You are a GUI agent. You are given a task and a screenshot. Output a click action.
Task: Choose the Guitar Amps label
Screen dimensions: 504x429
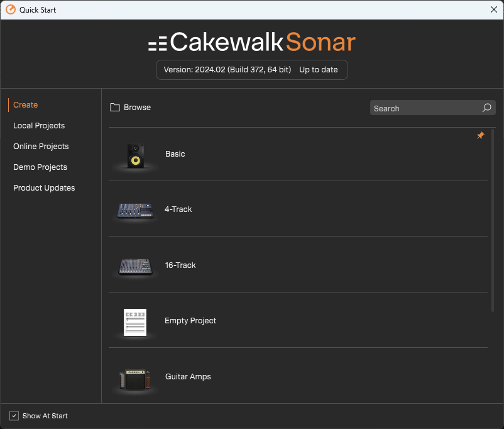point(188,377)
